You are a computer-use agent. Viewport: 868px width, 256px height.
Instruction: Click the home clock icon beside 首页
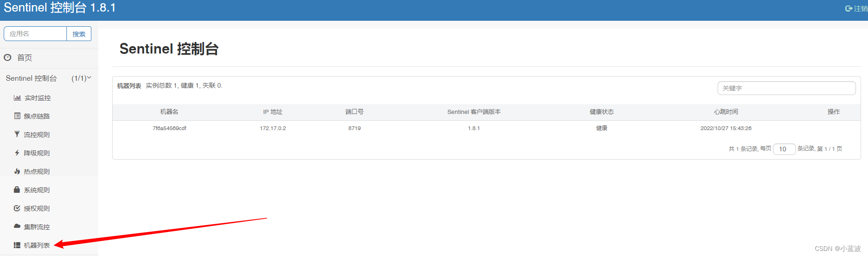pyautogui.click(x=7, y=58)
